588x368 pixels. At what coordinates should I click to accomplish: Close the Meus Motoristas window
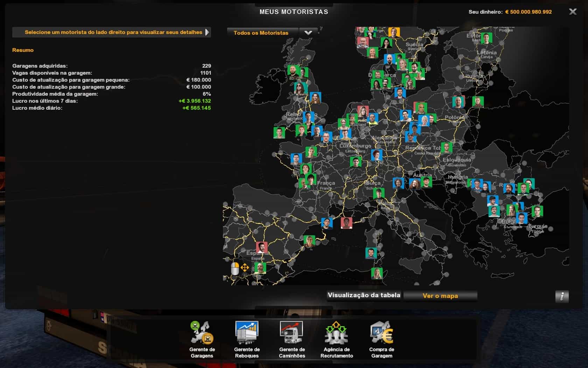tap(573, 12)
